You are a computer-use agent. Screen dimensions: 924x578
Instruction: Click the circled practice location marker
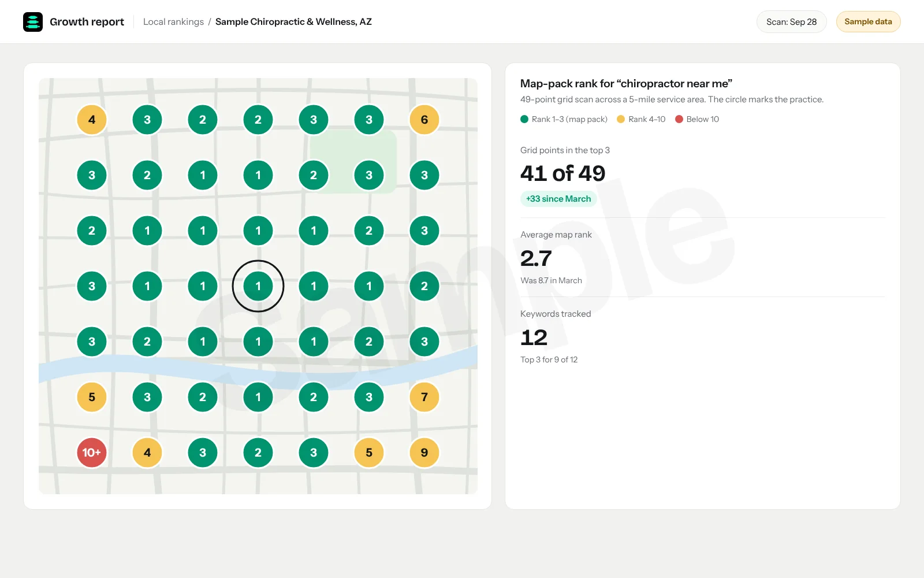(258, 286)
